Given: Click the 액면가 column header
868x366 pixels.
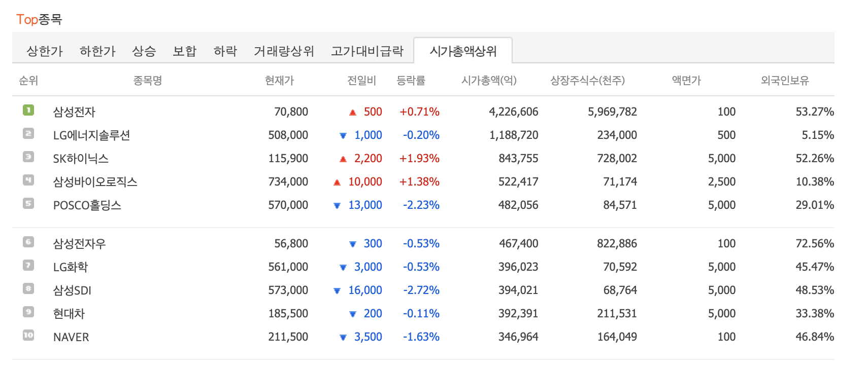Looking at the screenshot, I should (686, 81).
